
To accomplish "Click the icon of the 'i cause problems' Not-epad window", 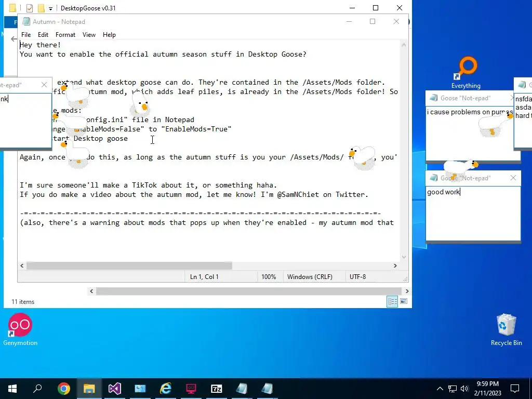I will pos(433,98).
